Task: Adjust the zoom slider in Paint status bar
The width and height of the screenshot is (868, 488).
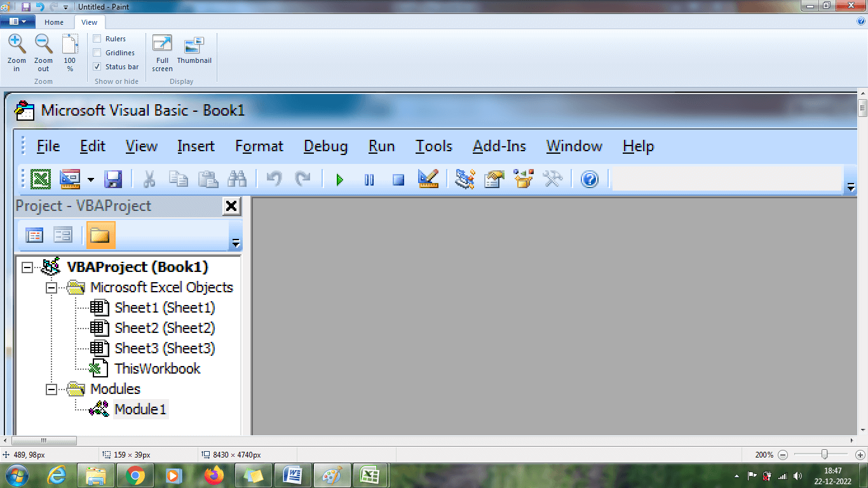Action: coord(824,454)
